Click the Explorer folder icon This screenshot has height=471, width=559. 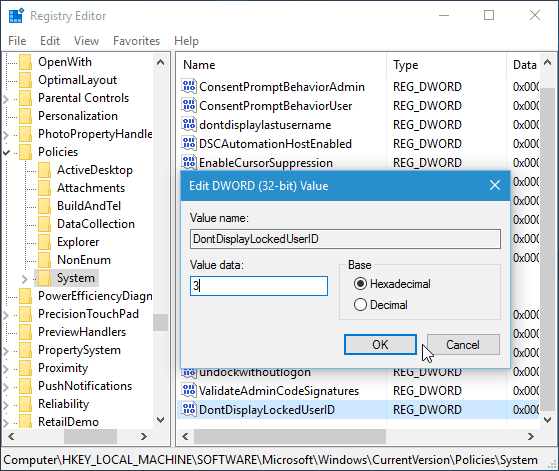click(x=45, y=242)
